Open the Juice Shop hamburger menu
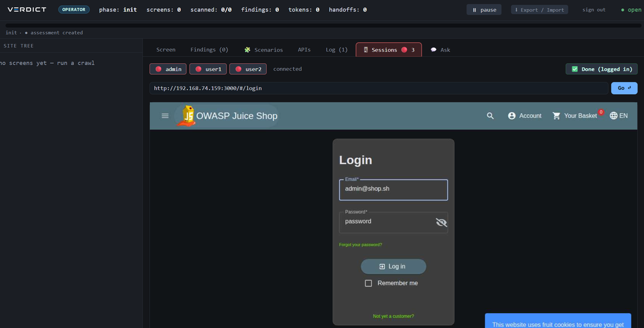The width and height of the screenshot is (644, 328). click(x=165, y=116)
